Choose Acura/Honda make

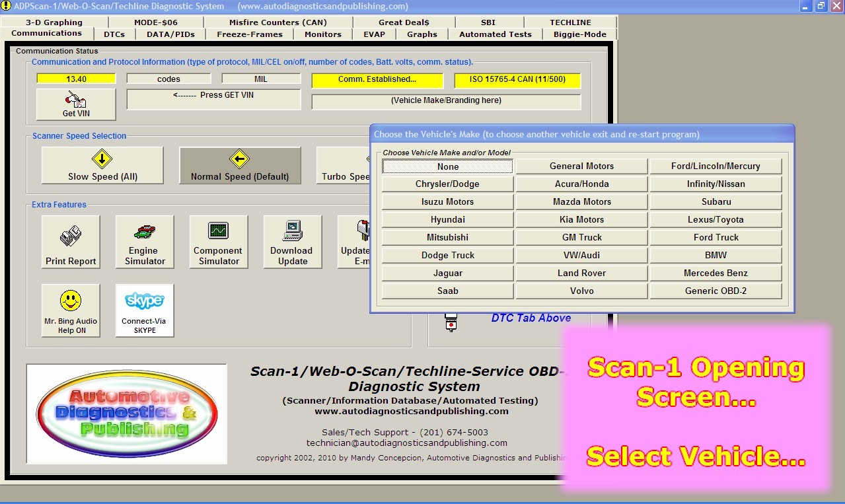pyautogui.click(x=582, y=184)
